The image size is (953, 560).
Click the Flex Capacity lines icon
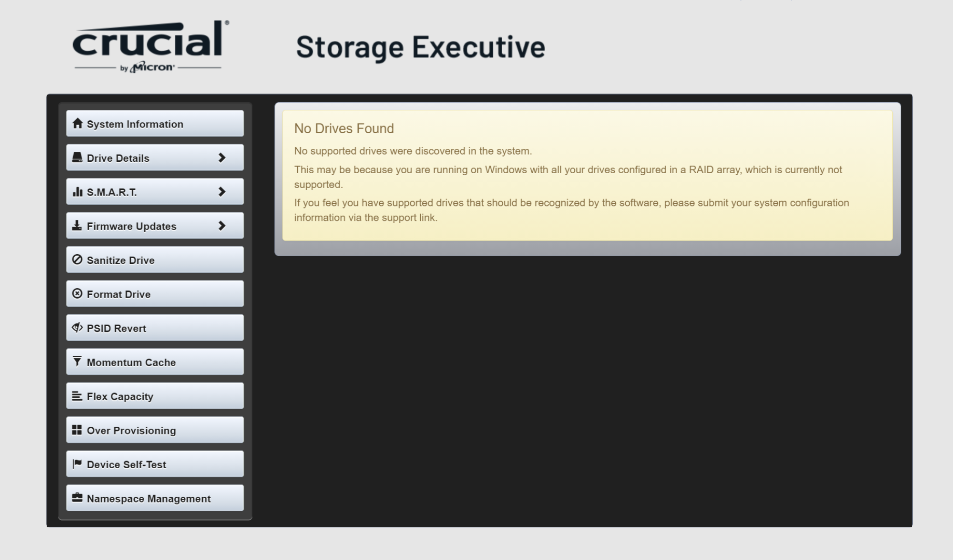point(77,396)
